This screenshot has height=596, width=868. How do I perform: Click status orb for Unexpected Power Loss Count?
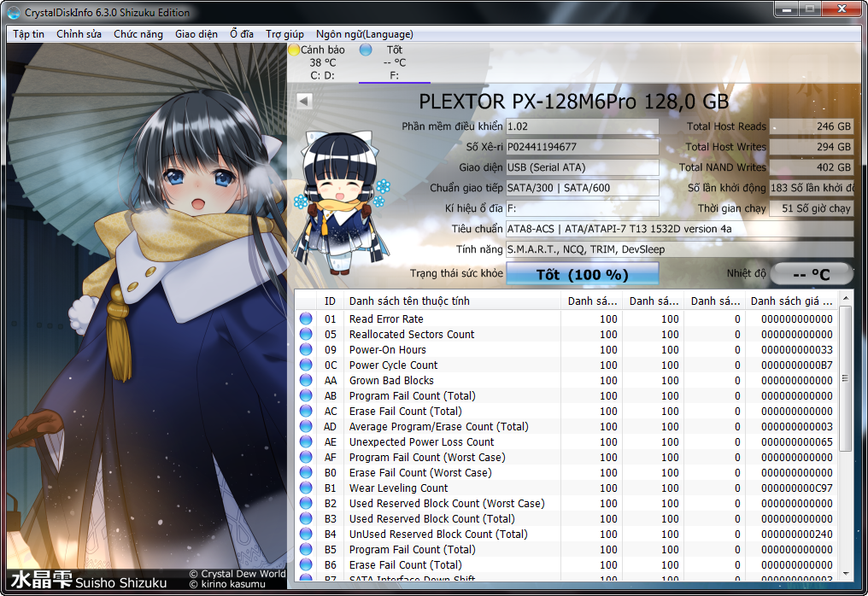[306, 441]
